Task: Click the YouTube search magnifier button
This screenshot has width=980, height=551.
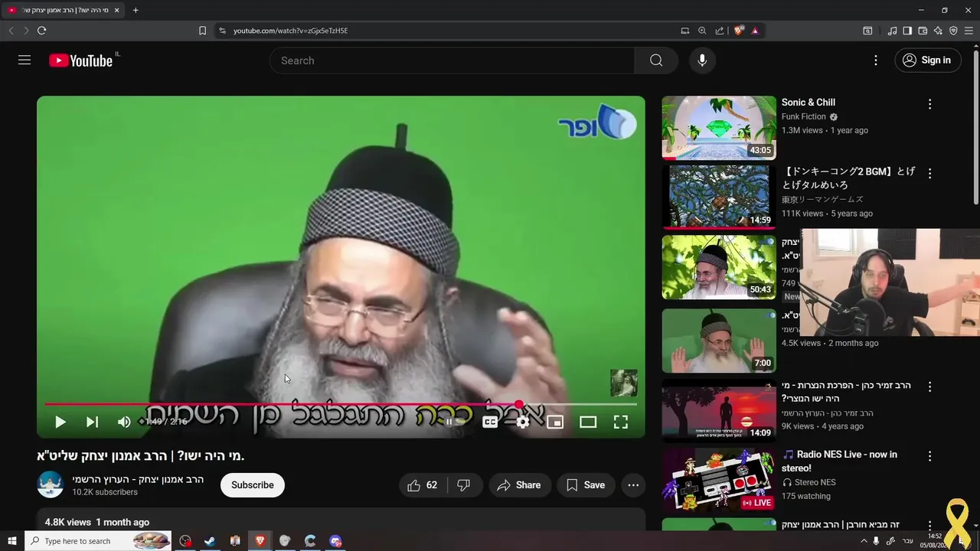Action: coord(656,60)
